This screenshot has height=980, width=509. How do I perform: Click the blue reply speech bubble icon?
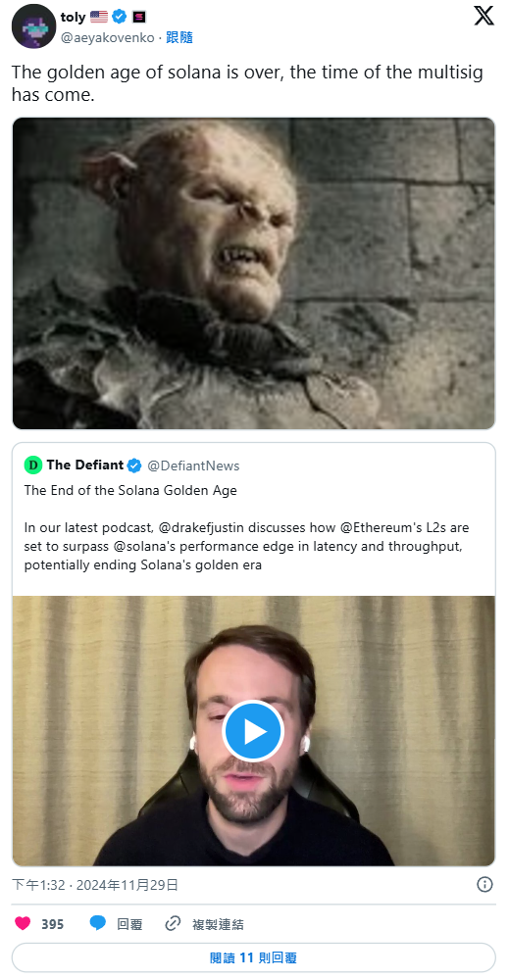97,923
